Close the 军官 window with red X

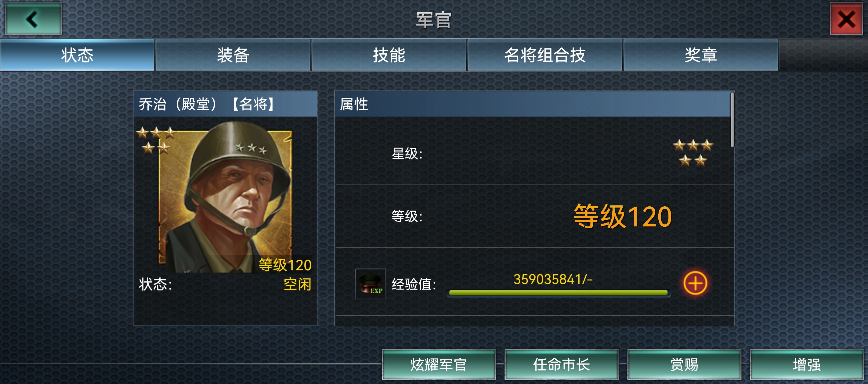(x=846, y=19)
